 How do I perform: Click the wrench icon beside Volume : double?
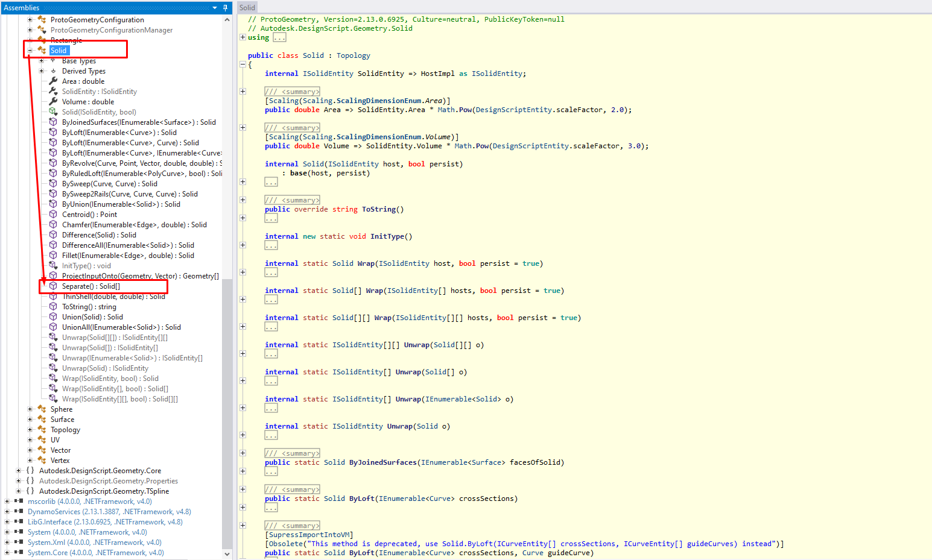click(53, 102)
